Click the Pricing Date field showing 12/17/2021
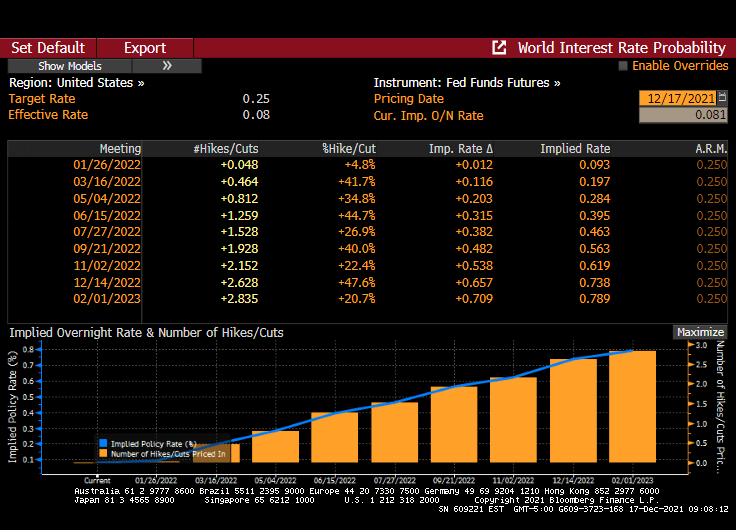 click(x=677, y=98)
